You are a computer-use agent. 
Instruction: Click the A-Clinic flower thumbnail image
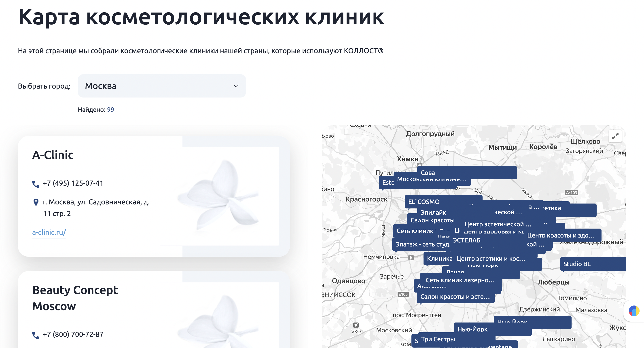[x=219, y=196]
